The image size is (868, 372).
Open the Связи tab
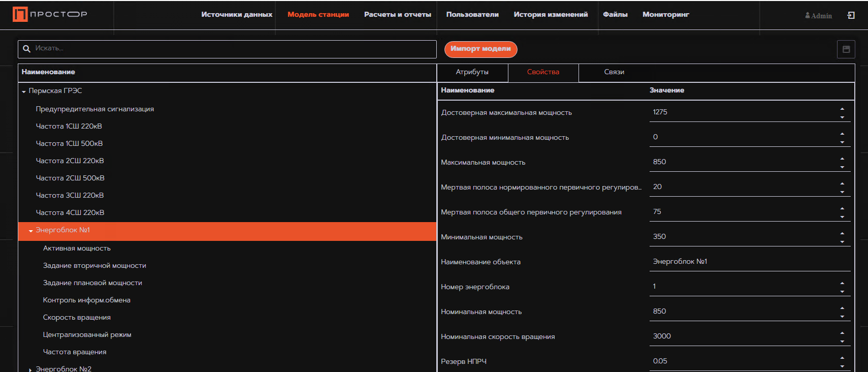pos(614,72)
